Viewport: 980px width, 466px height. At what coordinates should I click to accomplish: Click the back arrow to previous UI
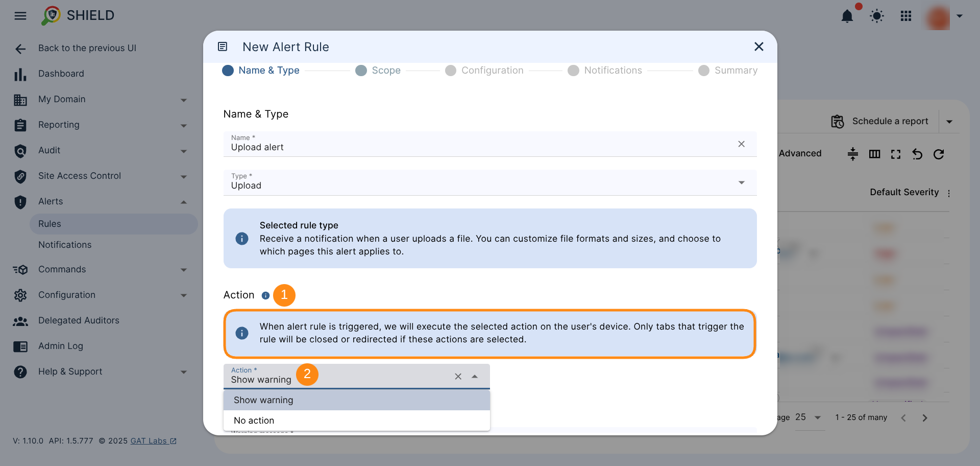[20, 49]
